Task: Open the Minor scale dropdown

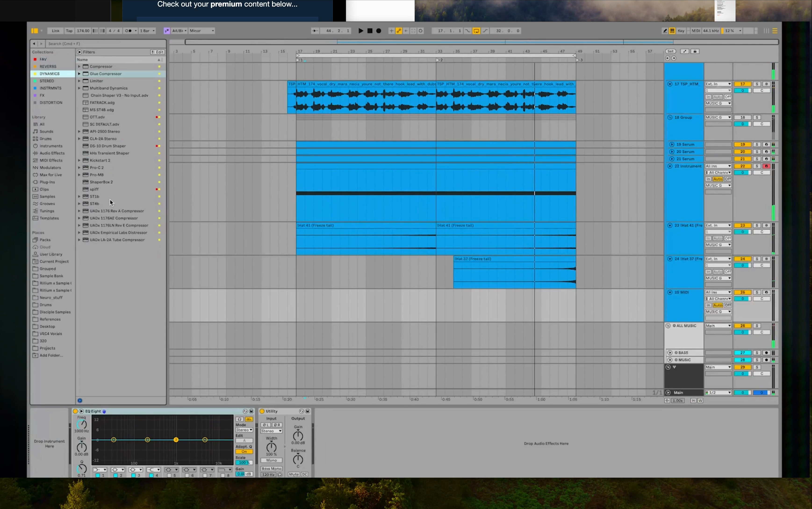Action: (x=202, y=31)
